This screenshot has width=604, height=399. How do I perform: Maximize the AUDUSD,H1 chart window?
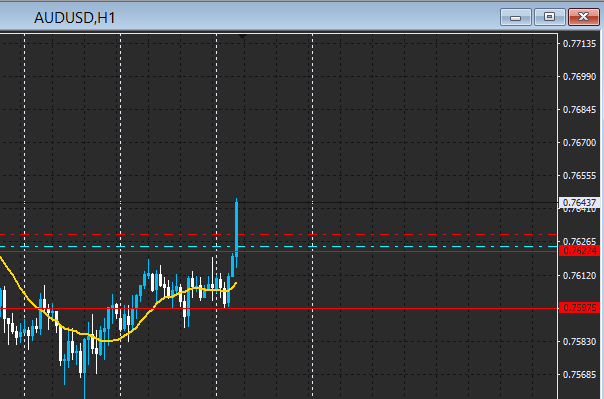click(550, 17)
